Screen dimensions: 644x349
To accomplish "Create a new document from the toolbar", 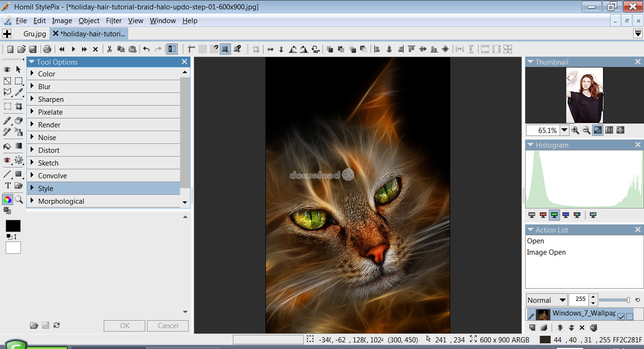I will pyautogui.click(x=10, y=49).
